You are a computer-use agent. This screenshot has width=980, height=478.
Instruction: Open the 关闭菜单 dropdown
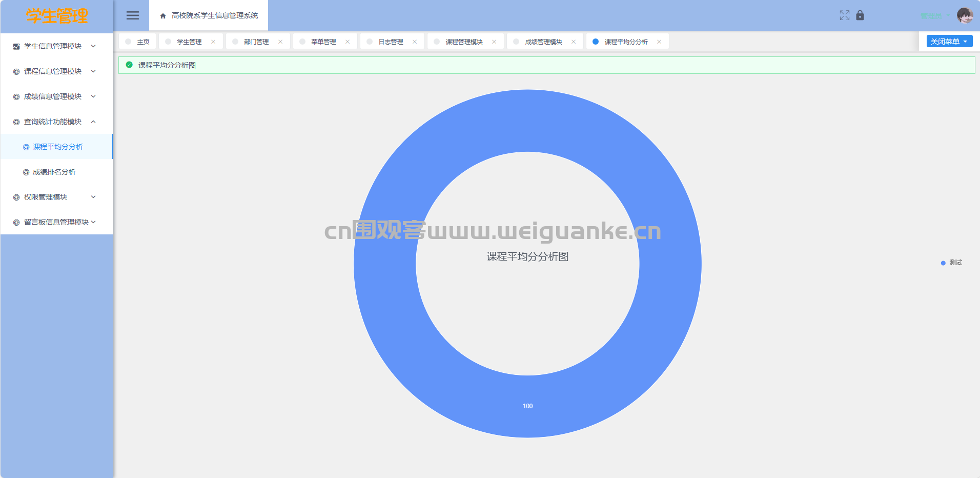949,42
